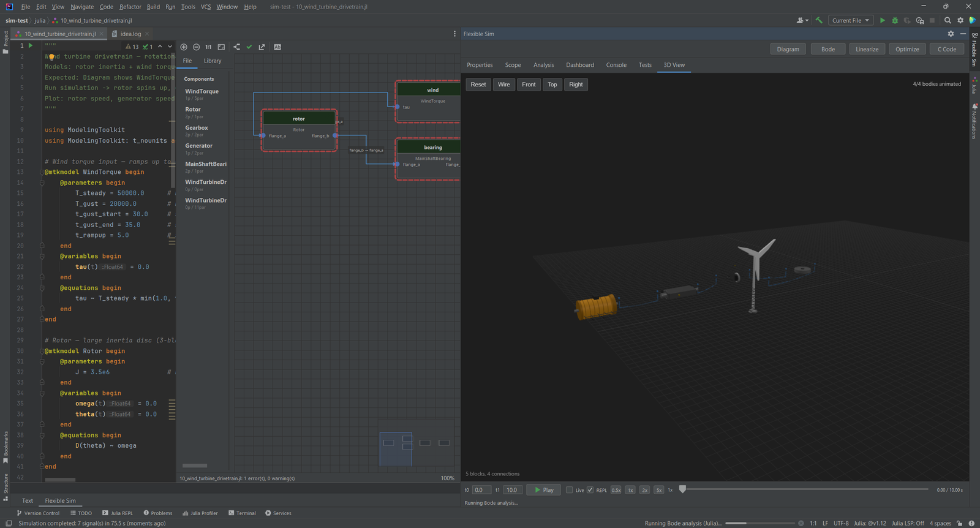Open profile with coverage icon
The image size is (980, 528).
[x=907, y=20]
